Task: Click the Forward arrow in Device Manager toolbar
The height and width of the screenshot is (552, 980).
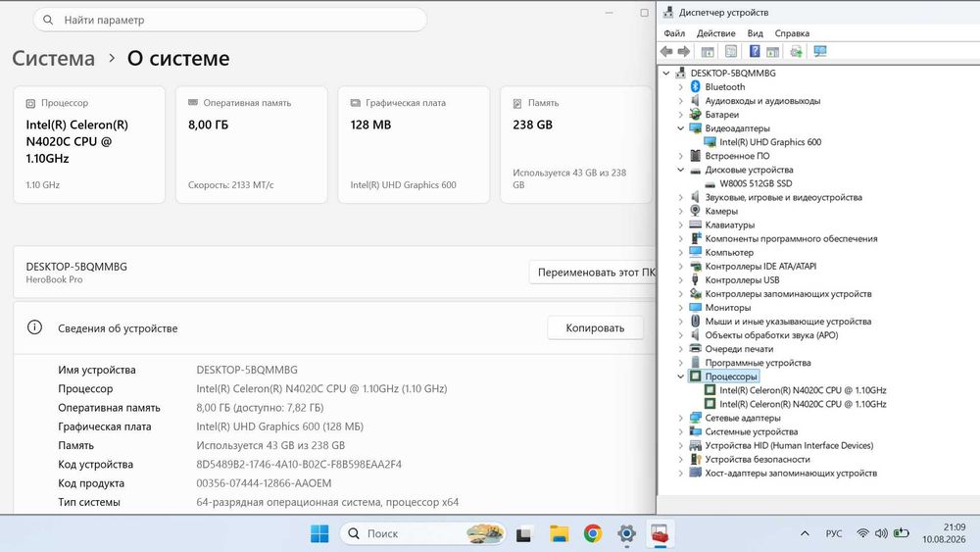Action: (x=684, y=51)
